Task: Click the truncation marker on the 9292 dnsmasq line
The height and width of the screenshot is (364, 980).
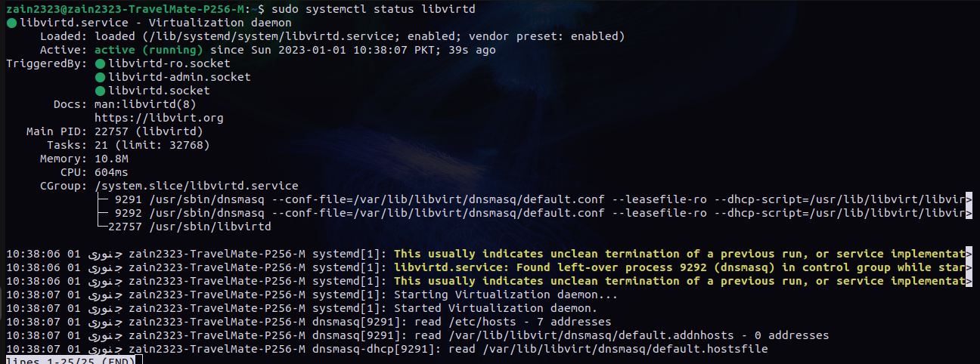Action: (x=969, y=213)
